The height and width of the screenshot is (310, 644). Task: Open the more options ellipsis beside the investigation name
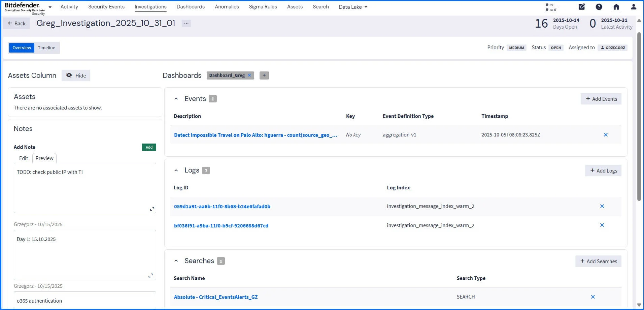pos(186,23)
